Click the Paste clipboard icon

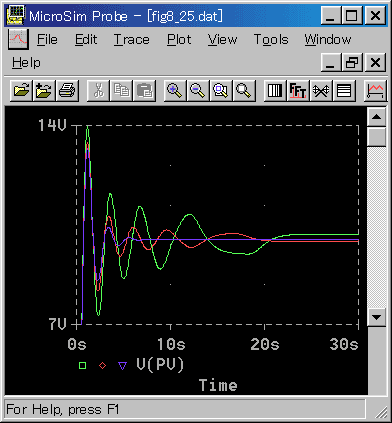[144, 90]
